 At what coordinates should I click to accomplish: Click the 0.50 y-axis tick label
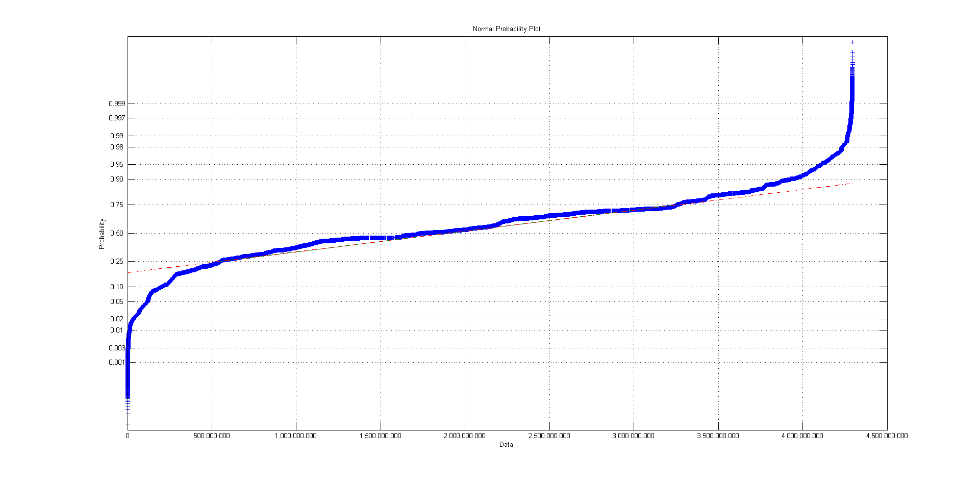[117, 233]
